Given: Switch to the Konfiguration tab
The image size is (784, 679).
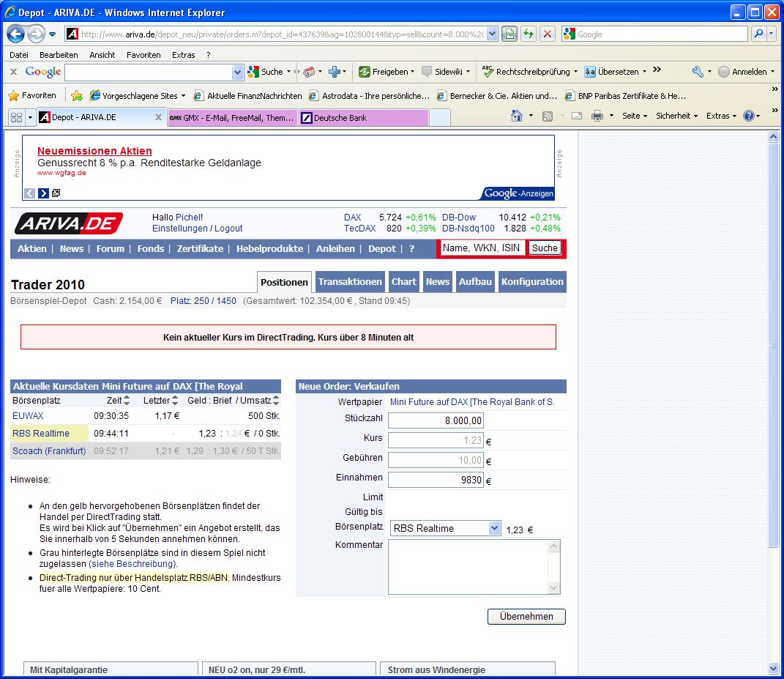Looking at the screenshot, I should (532, 282).
